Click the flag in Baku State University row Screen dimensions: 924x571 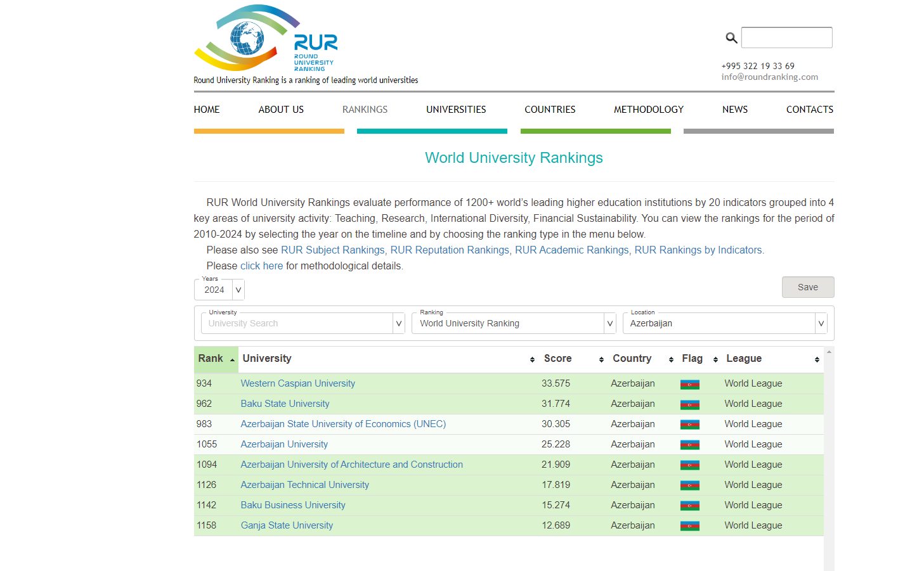(689, 404)
